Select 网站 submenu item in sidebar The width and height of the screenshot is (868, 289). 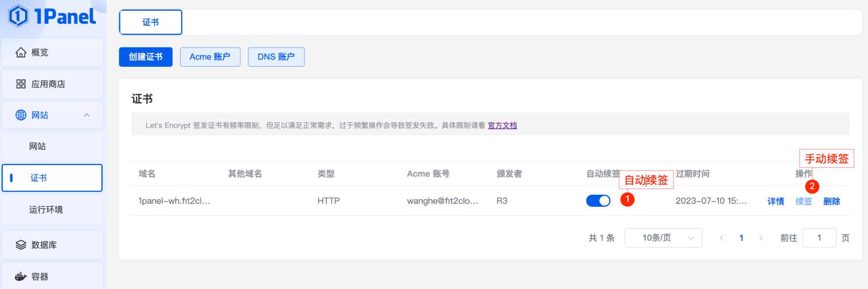click(38, 147)
